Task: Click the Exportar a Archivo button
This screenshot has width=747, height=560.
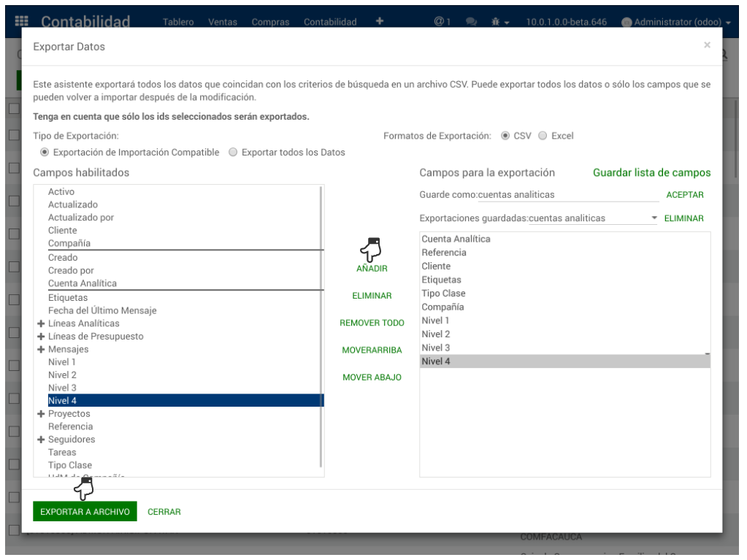Action: click(x=85, y=512)
